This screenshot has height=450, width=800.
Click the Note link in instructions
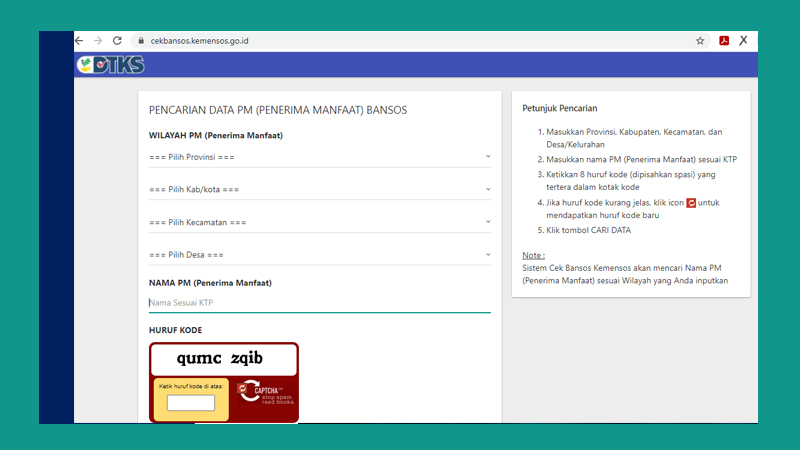[533, 255]
